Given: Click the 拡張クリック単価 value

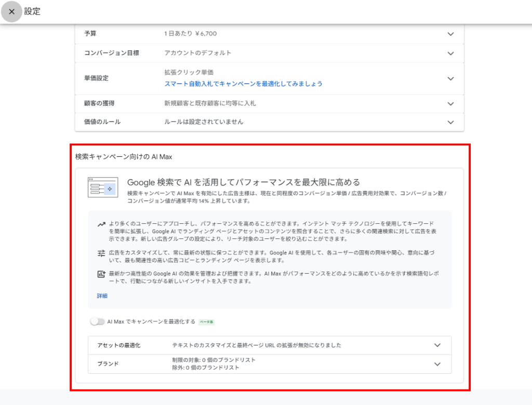Looking at the screenshot, I should [189, 72].
